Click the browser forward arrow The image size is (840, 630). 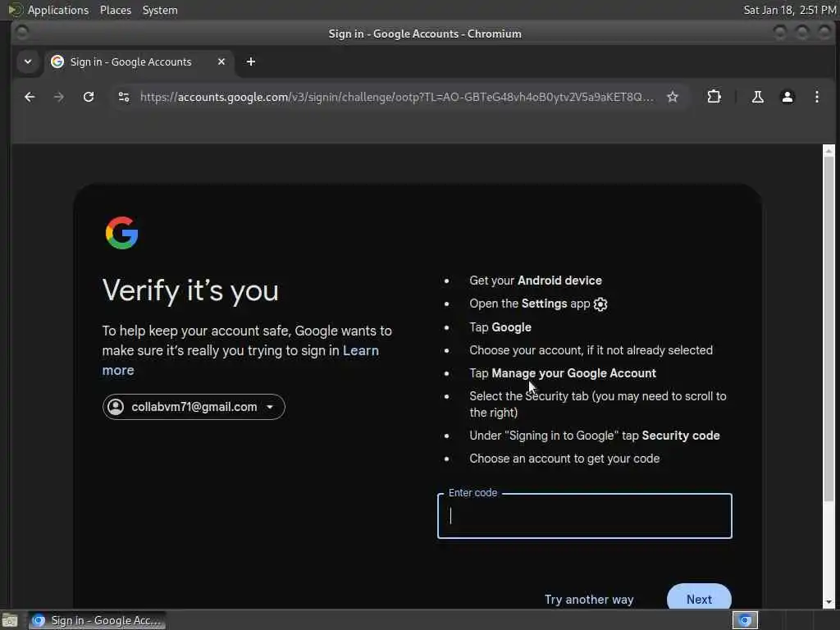[x=59, y=97]
